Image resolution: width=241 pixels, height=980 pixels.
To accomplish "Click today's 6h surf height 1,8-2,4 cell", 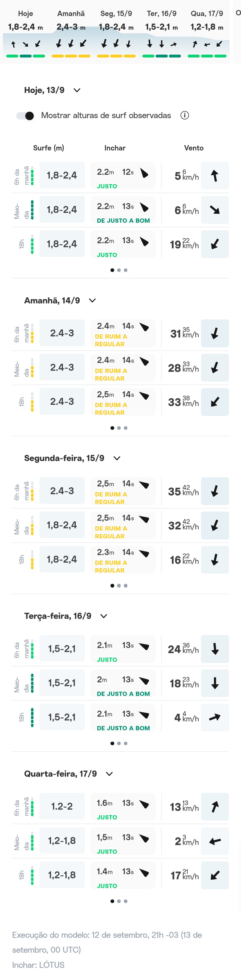I will click(x=62, y=175).
